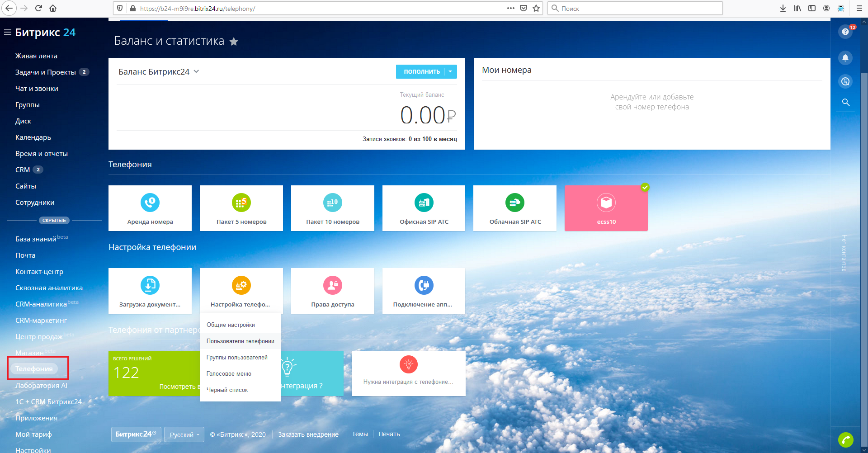Click the Битрикс24 footer button
Image resolution: width=868 pixels, height=453 pixels.
136,434
